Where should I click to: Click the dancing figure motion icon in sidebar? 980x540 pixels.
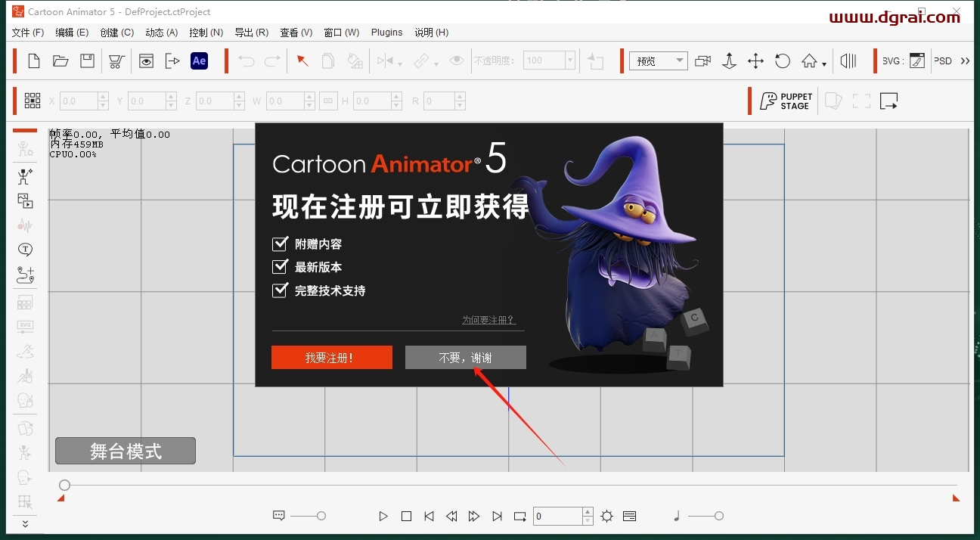[25, 176]
